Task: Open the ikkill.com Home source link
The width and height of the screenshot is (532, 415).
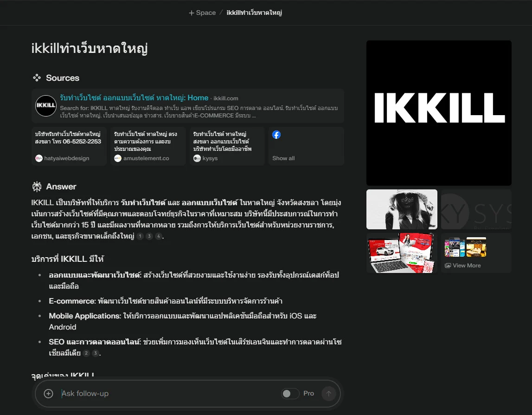Action: (134, 98)
